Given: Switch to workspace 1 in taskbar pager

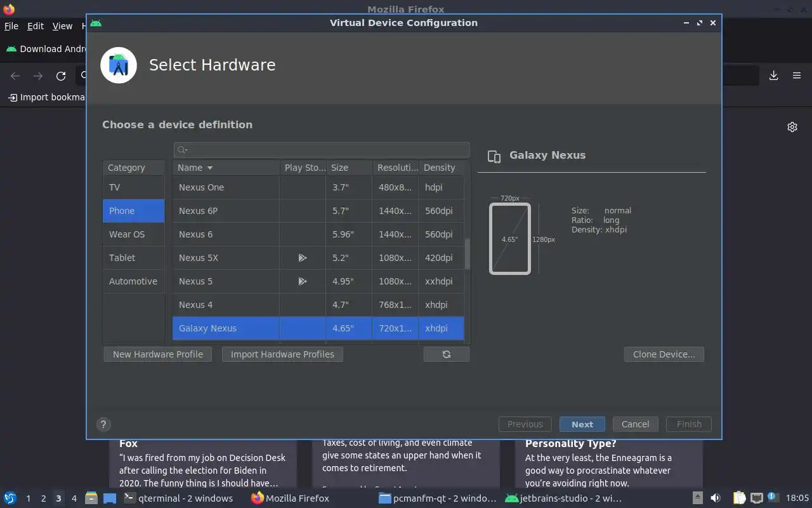Looking at the screenshot, I should coord(28,498).
